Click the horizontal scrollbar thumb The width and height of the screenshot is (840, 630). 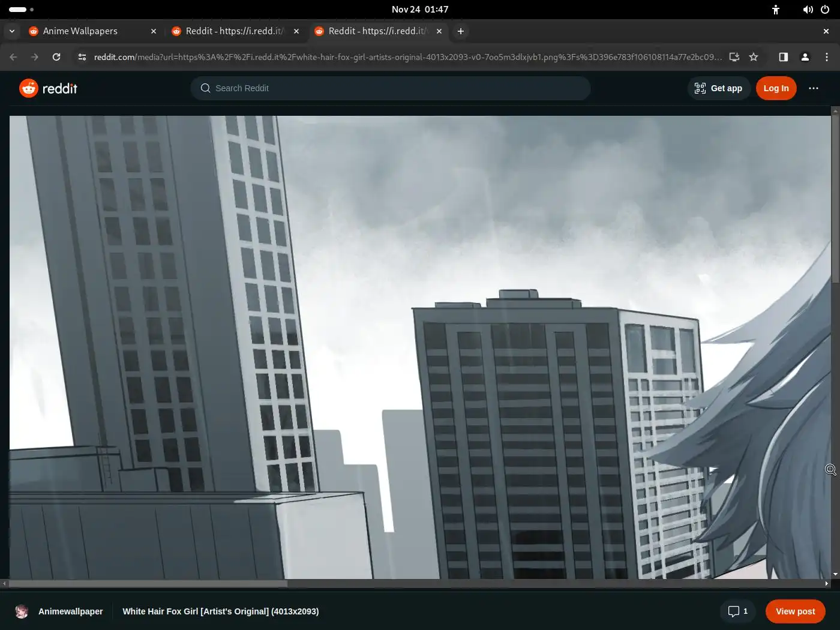coord(148,583)
